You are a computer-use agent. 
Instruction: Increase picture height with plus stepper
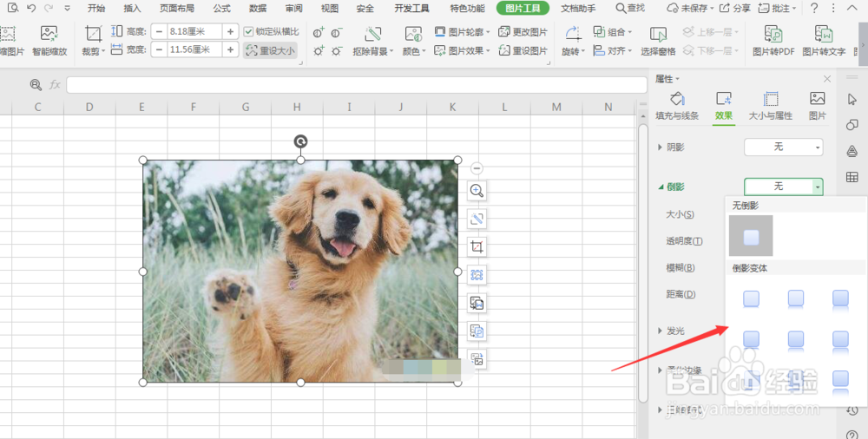[230, 31]
